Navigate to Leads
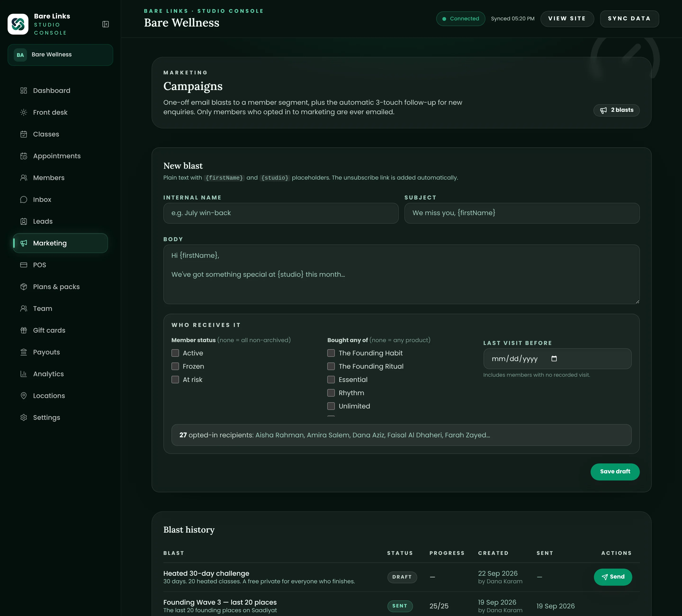The width and height of the screenshot is (682, 616). point(60,221)
